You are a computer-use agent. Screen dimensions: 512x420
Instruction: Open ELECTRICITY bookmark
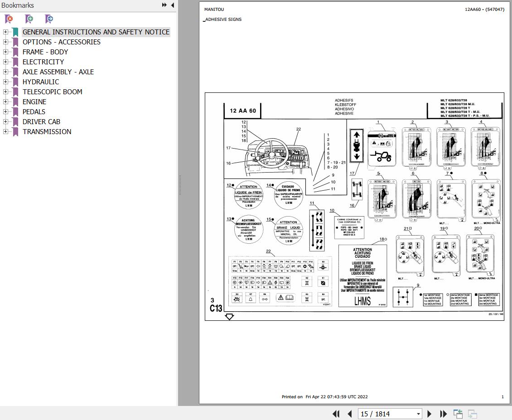pyautogui.click(x=43, y=62)
